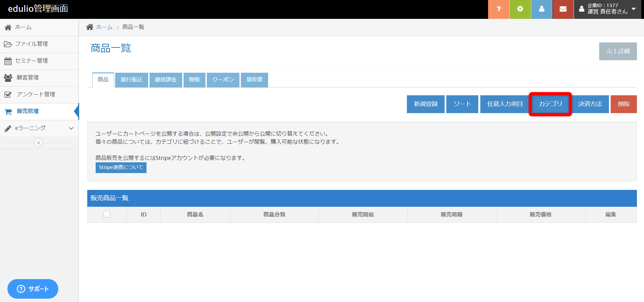Open the account dropdown caret
Viewport: 644px width, 302px height.
634,9
